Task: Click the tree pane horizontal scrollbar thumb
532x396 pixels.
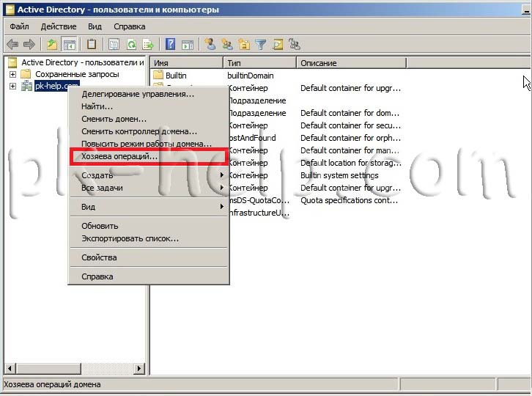Action: click(x=48, y=368)
